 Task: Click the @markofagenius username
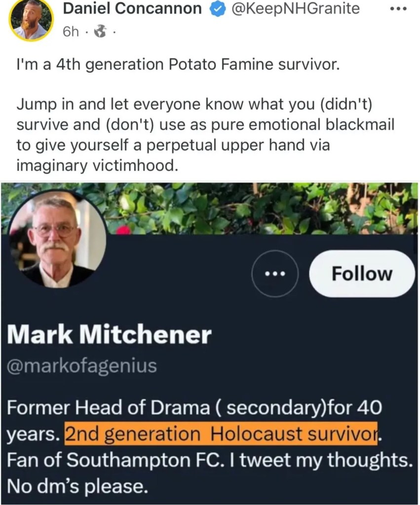tap(82, 366)
